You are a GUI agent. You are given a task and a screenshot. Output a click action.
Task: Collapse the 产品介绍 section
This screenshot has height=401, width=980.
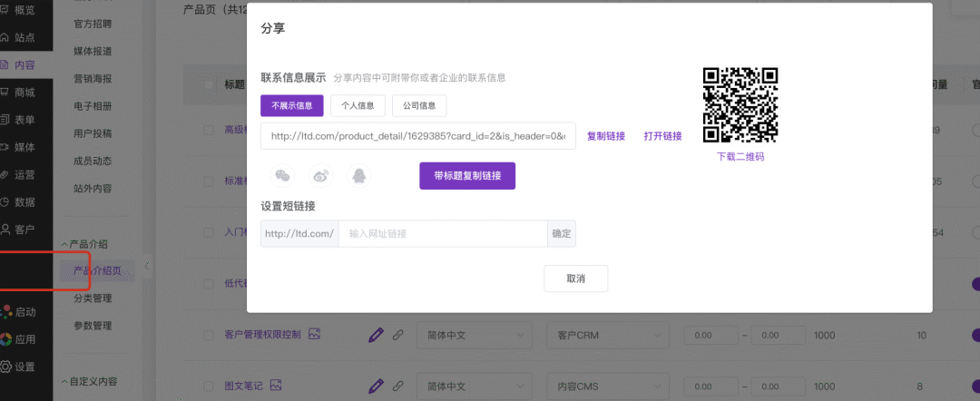[x=84, y=244]
